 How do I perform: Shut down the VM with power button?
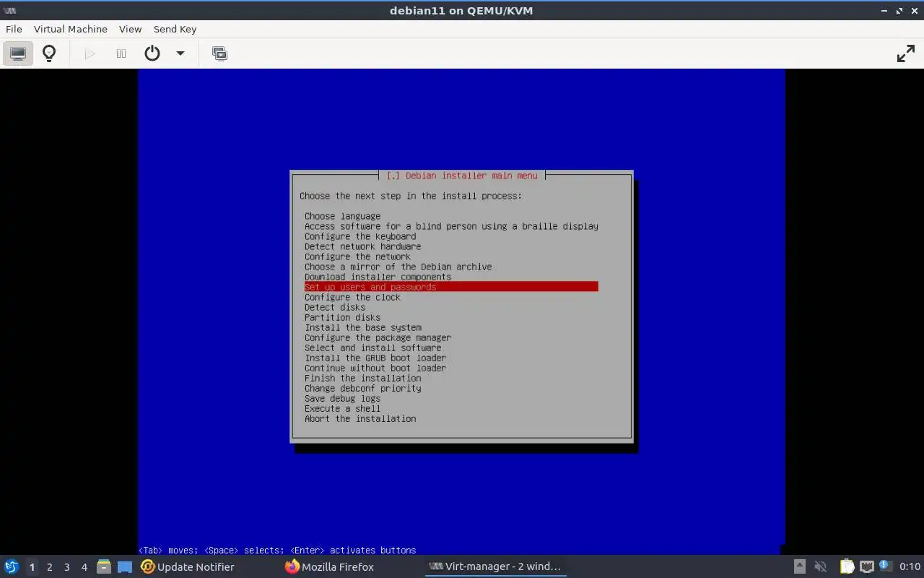coord(152,53)
